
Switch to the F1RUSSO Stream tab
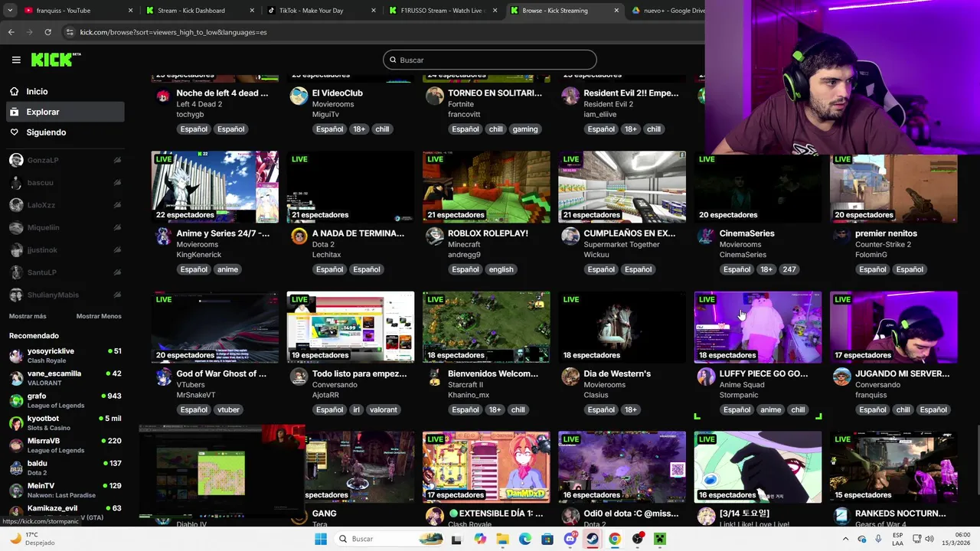[442, 11]
